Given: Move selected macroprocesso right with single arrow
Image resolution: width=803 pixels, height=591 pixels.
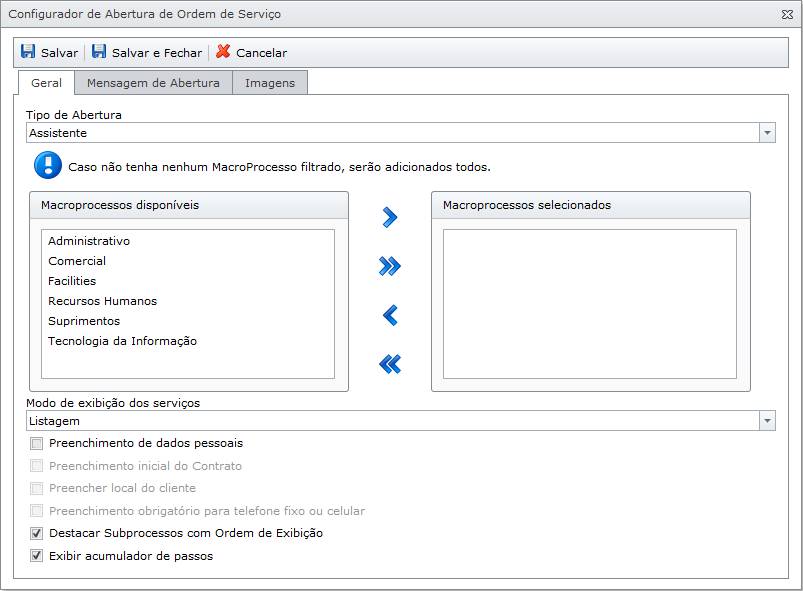Looking at the screenshot, I should pyautogui.click(x=390, y=217).
